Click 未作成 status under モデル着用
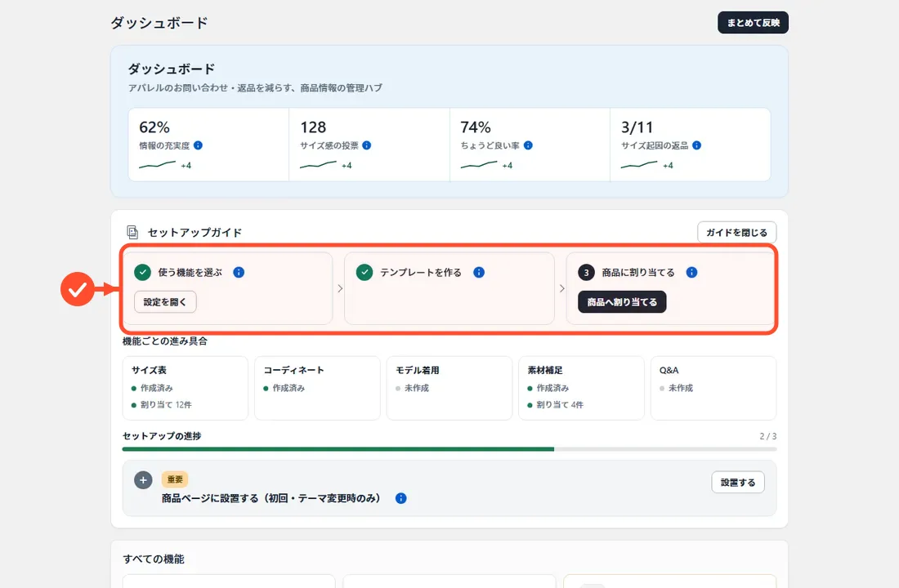 (x=417, y=388)
